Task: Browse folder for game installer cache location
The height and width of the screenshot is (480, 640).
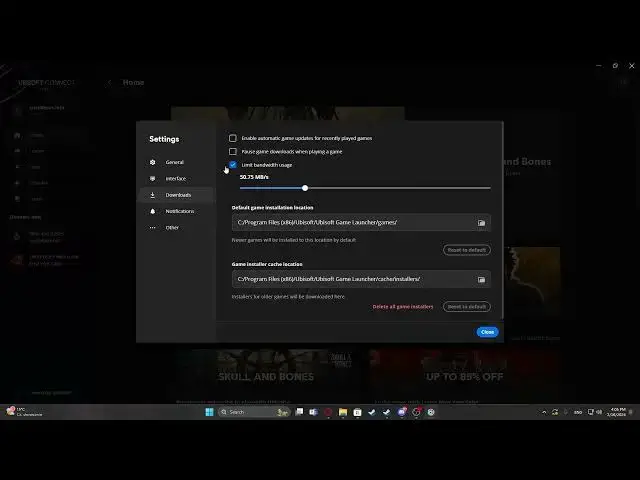Action: pos(482,280)
